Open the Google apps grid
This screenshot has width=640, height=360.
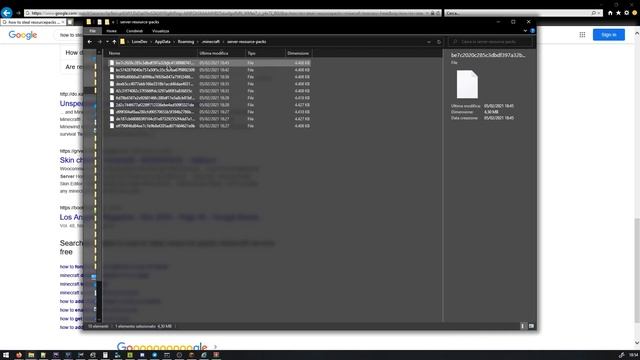point(582,35)
